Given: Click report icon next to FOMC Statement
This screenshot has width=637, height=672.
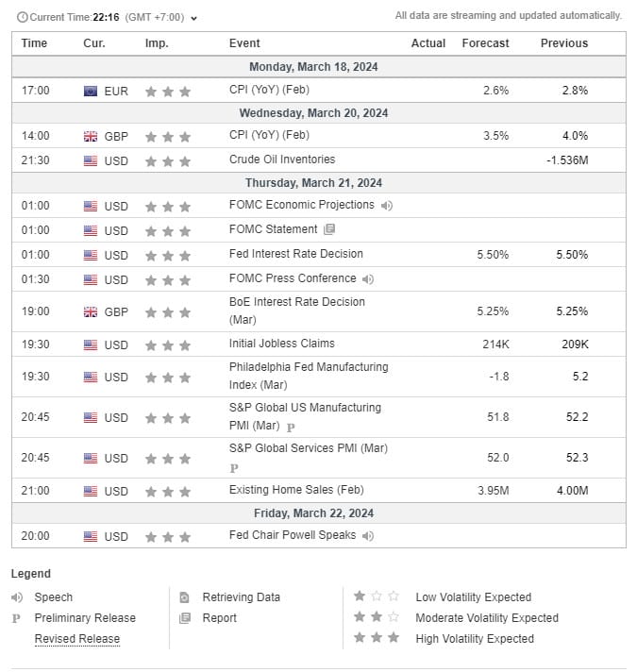Looking at the screenshot, I should coord(329,229).
